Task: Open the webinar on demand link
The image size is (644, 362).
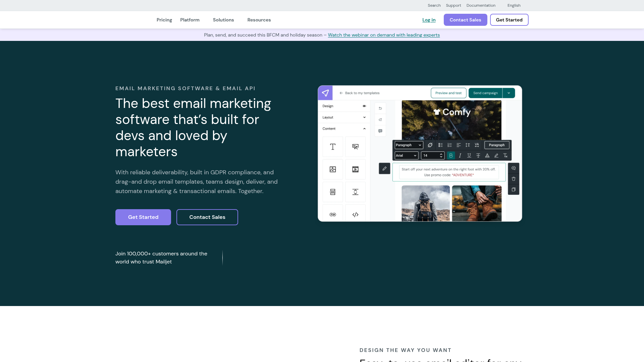Action: 384,35
